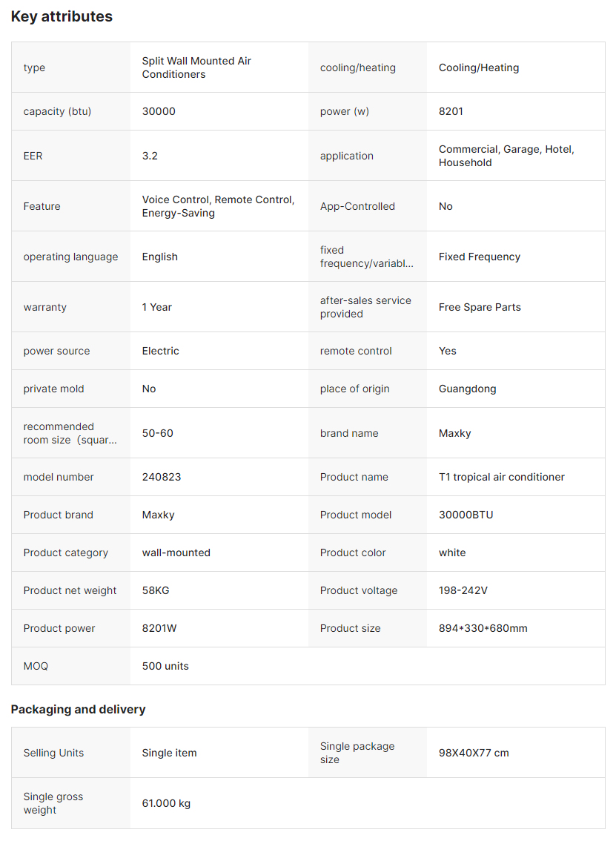The width and height of the screenshot is (616, 841).
Task: Click truncated 'fixed frequency/variabl...' label
Action: click(x=366, y=257)
